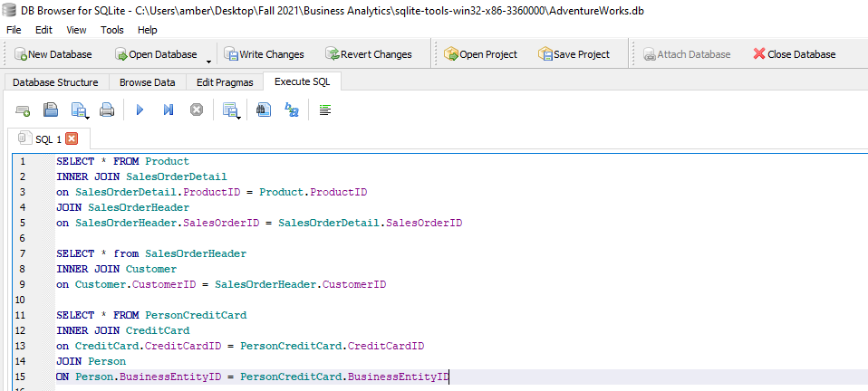Viewport: 868px width, 391px height.
Task: Open a new SQL tab
Action: [23, 110]
